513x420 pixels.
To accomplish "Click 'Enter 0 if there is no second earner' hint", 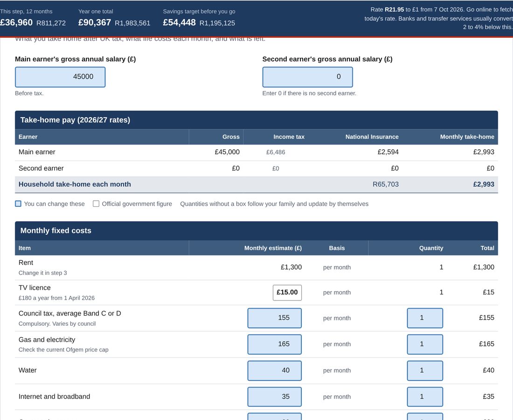I will [x=310, y=93].
